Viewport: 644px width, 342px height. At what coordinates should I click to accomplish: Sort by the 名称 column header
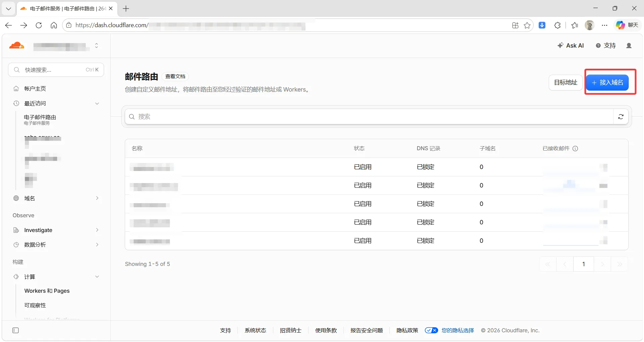pos(137,149)
